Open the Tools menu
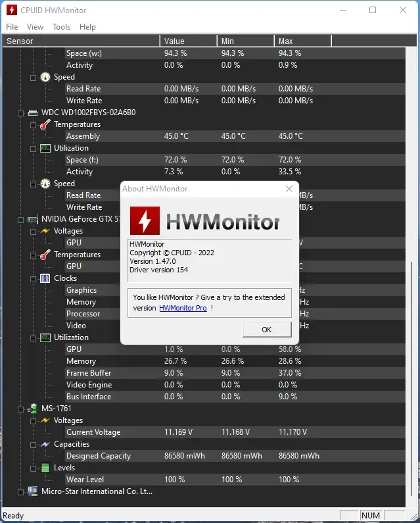420x523 pixels. pyautogui.click(x=61, y=27)
